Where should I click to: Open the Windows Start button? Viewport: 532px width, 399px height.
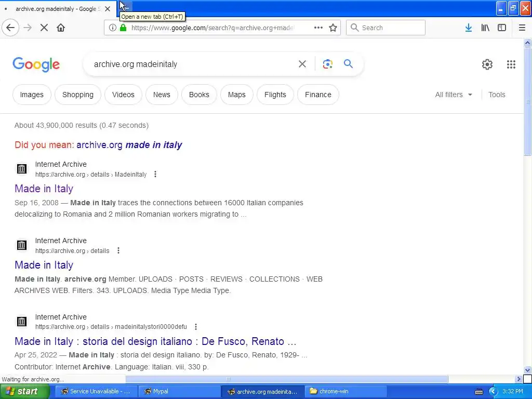25,392
